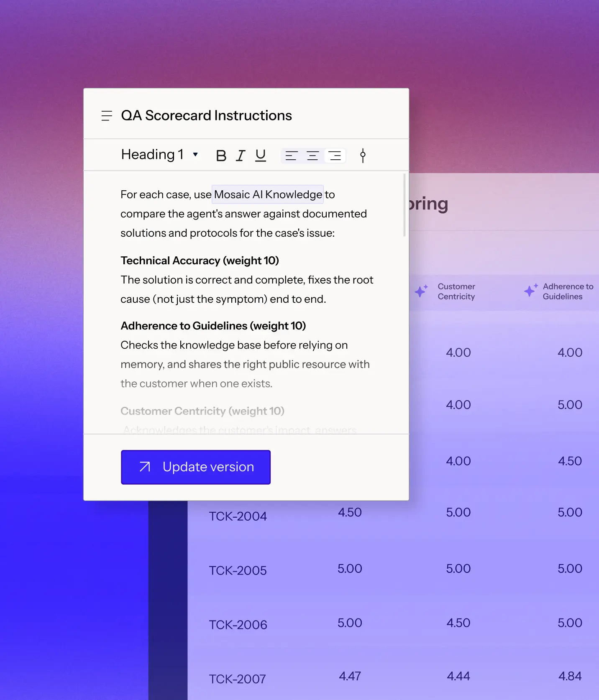Click the sparkle icon next to Customer Centricity column
The image size is (599, 700).
coord(421,291)
